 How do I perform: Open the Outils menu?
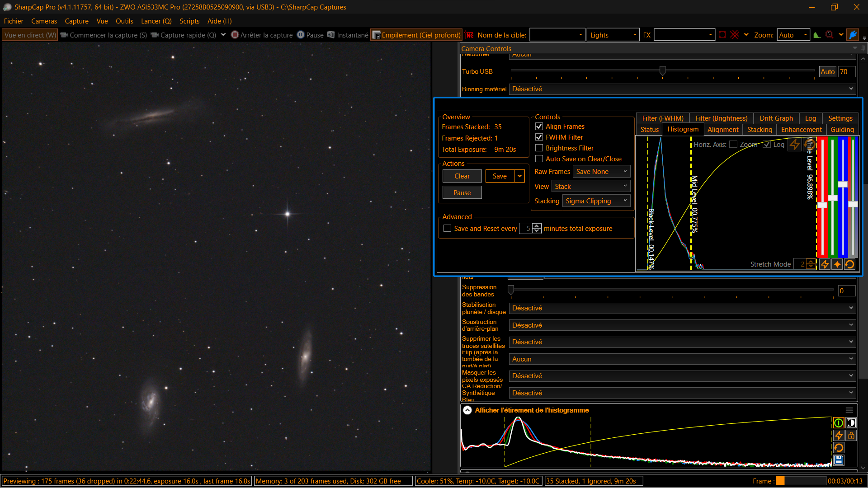point(124,21)
